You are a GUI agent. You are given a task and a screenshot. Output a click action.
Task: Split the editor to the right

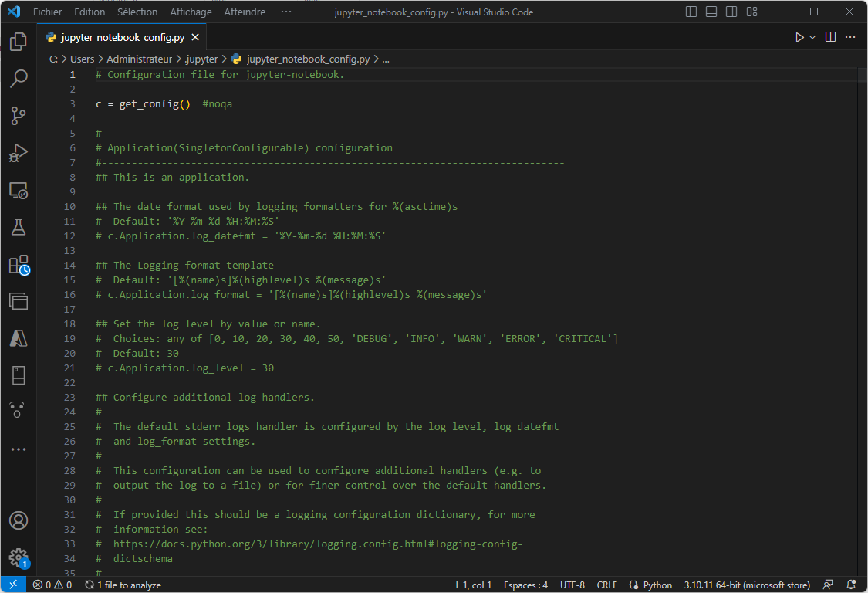(830, 37)
